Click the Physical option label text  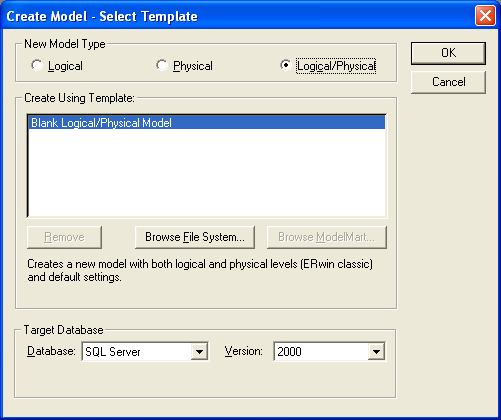[x=193, y=66]
